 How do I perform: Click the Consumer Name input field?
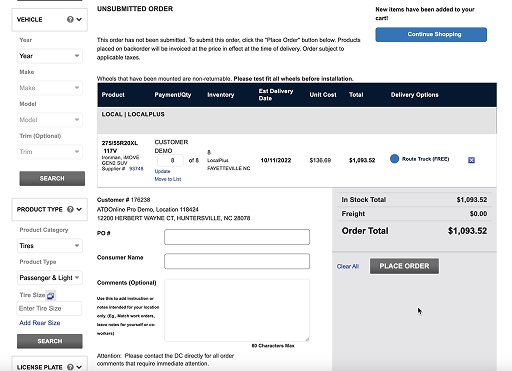237,261
